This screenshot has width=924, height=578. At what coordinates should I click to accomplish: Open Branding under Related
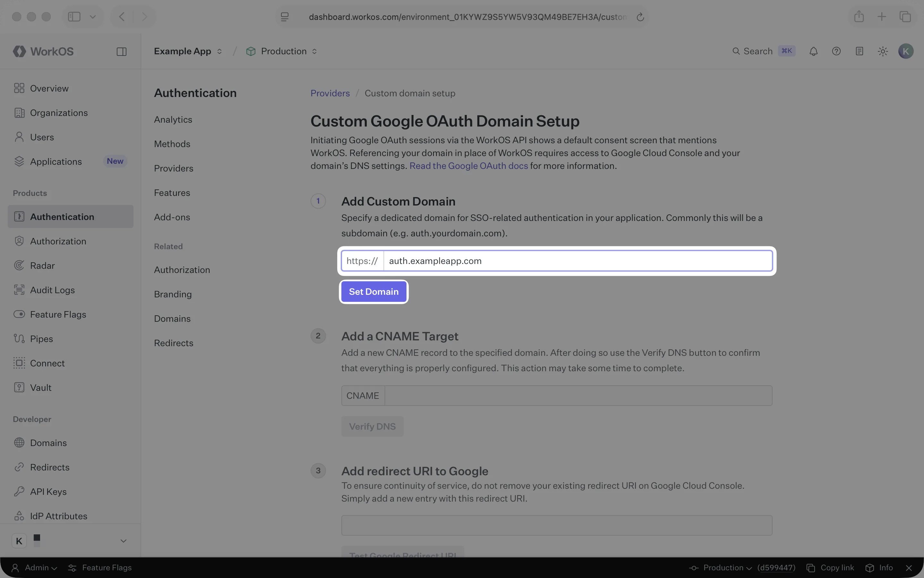(x=173, y=294)
